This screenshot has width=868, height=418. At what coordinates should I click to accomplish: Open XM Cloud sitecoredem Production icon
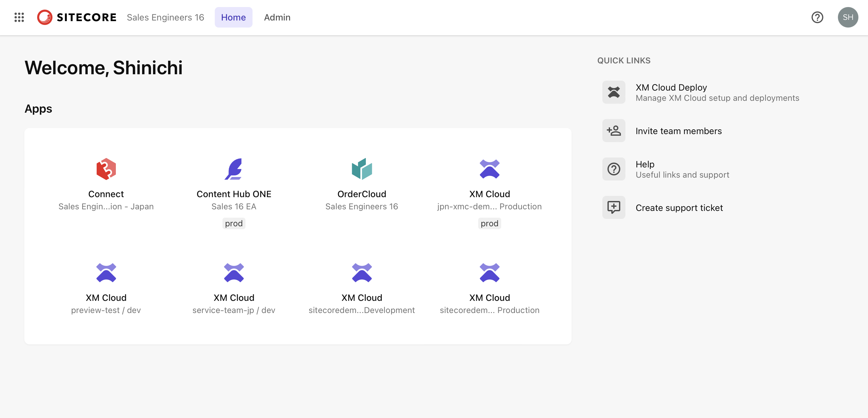pos(489,273)
